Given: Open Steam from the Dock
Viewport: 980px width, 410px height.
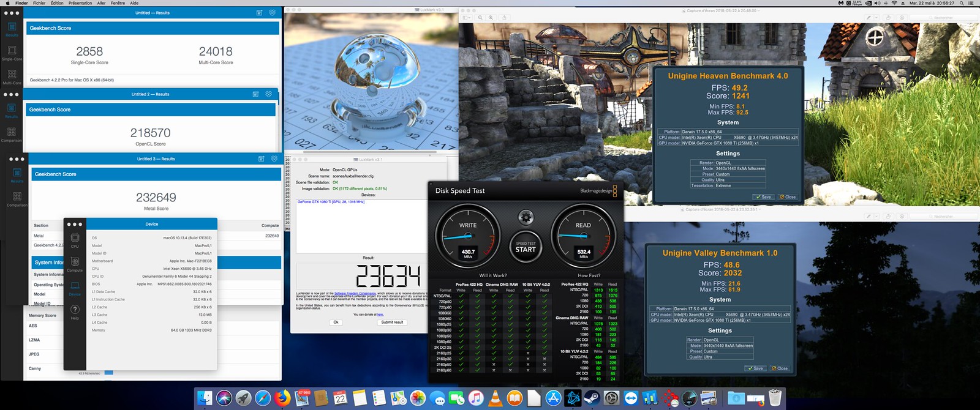Looking at the screenshot, I should click(x=592, y=398).
